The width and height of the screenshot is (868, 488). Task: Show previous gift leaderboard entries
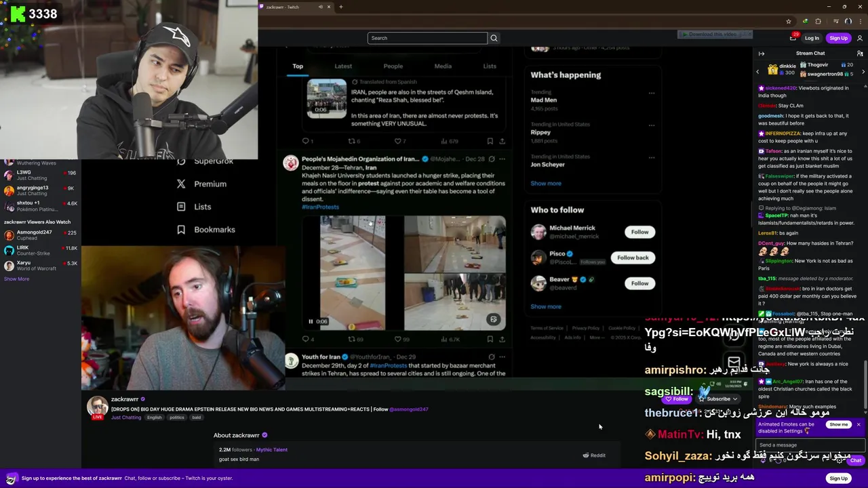(757, 71)
